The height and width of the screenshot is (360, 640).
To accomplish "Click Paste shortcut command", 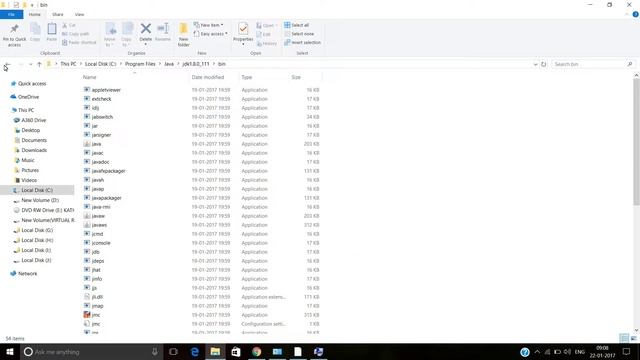I will coord(80,42).
